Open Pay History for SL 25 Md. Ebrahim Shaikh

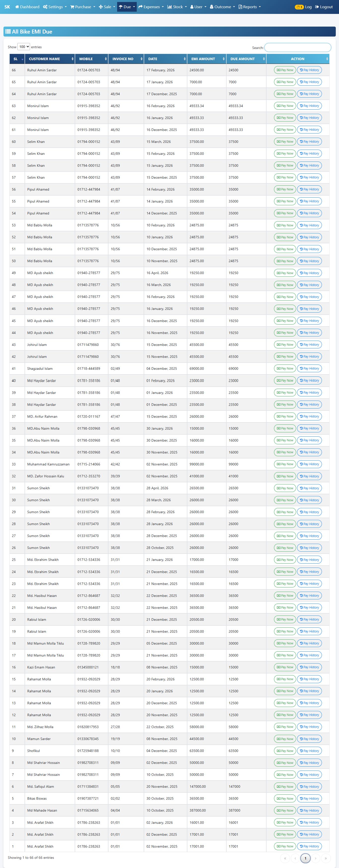[x=309, y=560]
